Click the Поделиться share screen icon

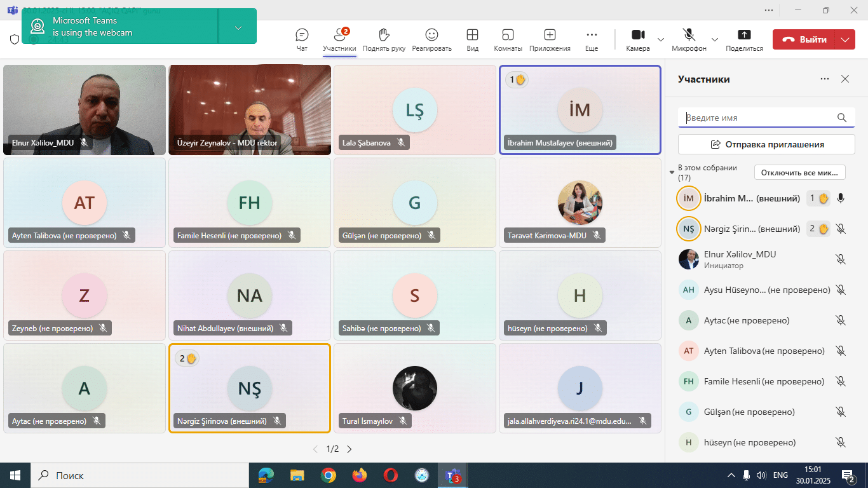click(x=744, y=36)
